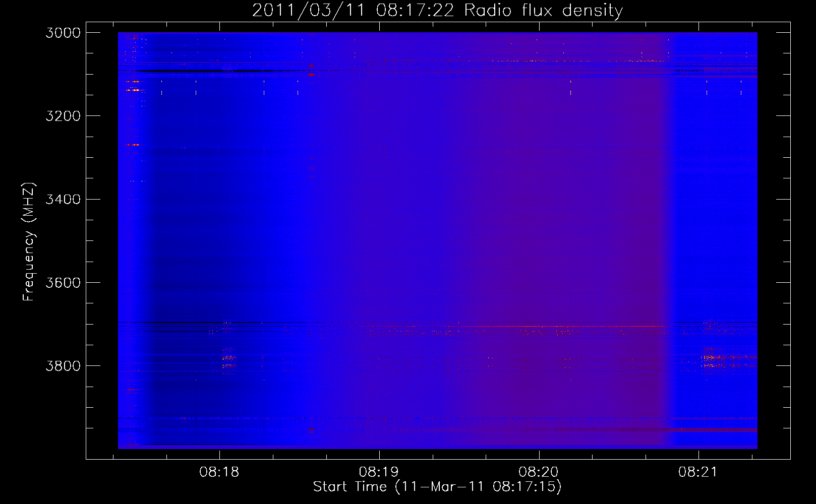
Task: Click the 3000 frequency tick label
Action: [63, 33]
